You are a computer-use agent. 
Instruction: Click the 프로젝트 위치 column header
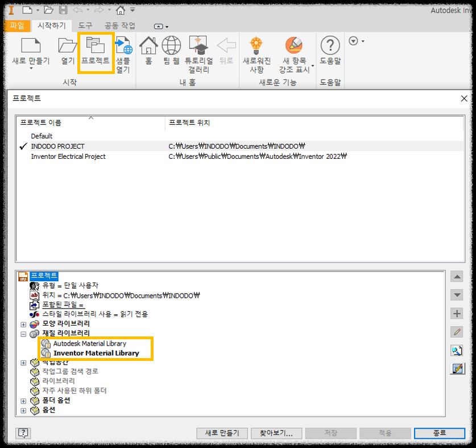pos(314,122)
